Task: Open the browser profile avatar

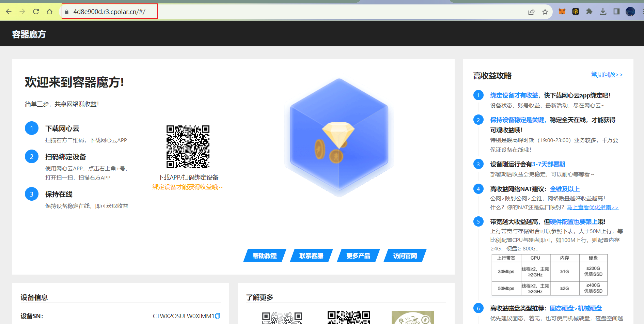Action: click(630, 12)
